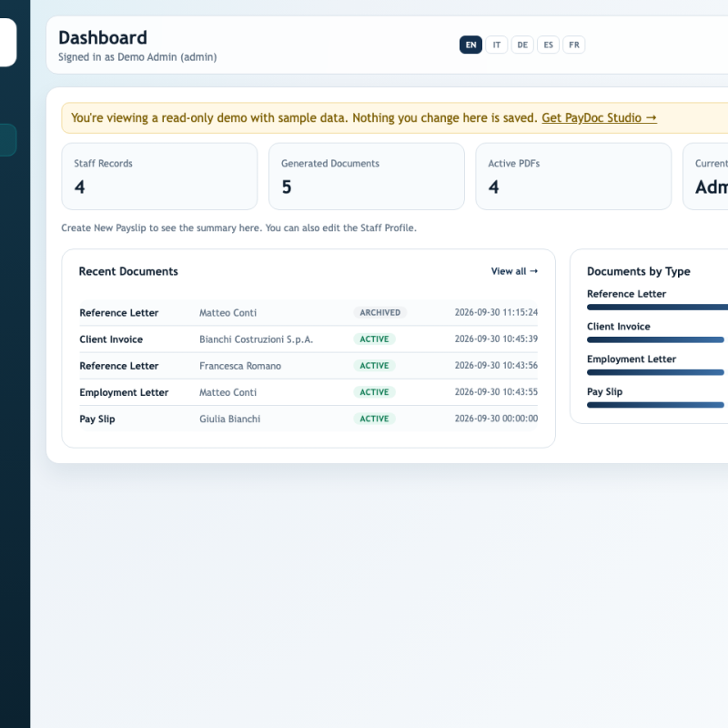Click the Documents by Type heading

[639, 271]
